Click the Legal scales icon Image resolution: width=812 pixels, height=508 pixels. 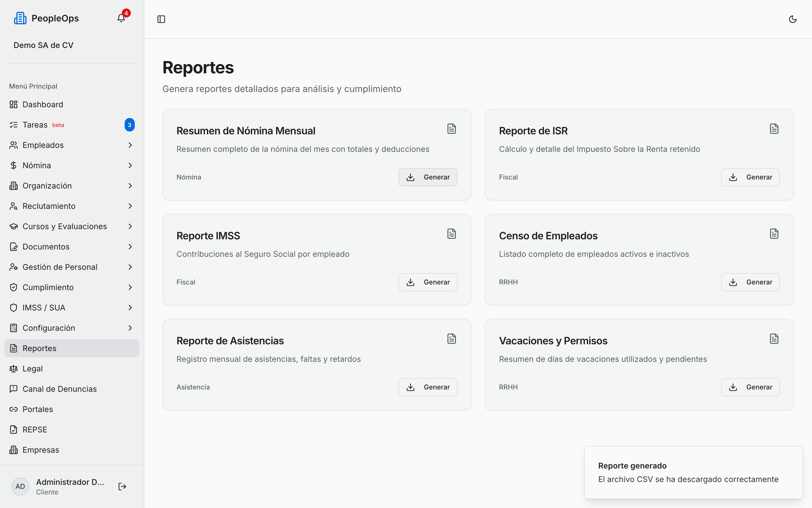pyautogui.click(x=14, y=369)
